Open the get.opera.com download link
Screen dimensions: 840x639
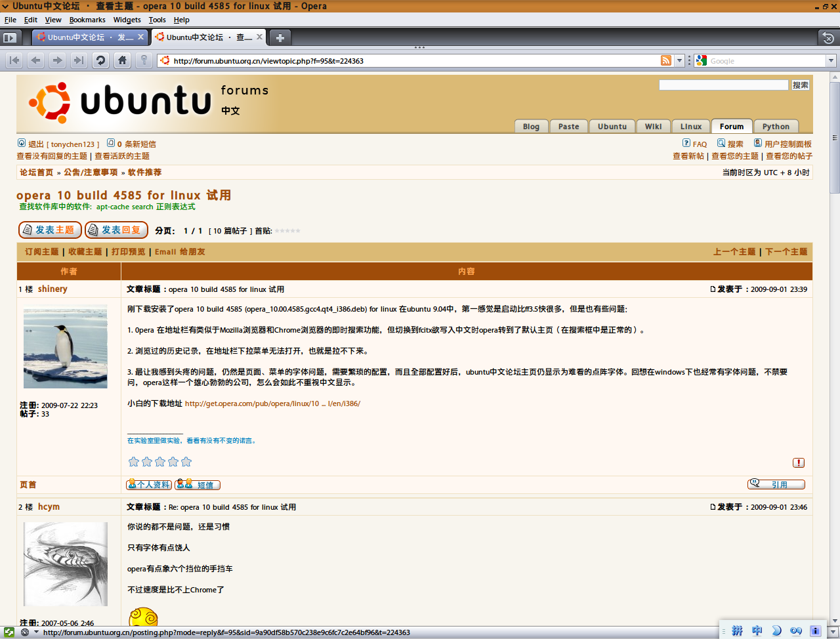coord(272,403)
